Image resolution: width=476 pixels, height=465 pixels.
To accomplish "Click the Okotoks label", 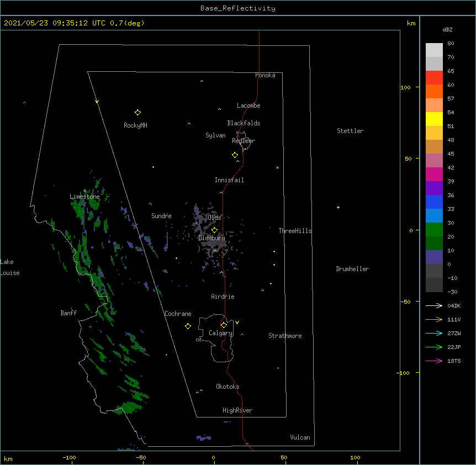I will tap(228, 387).
